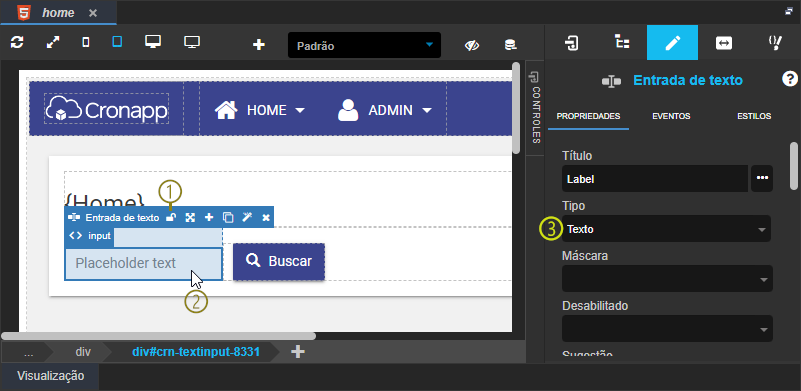Click the properties panel vertical scrollbar

(x=793, y=166)
